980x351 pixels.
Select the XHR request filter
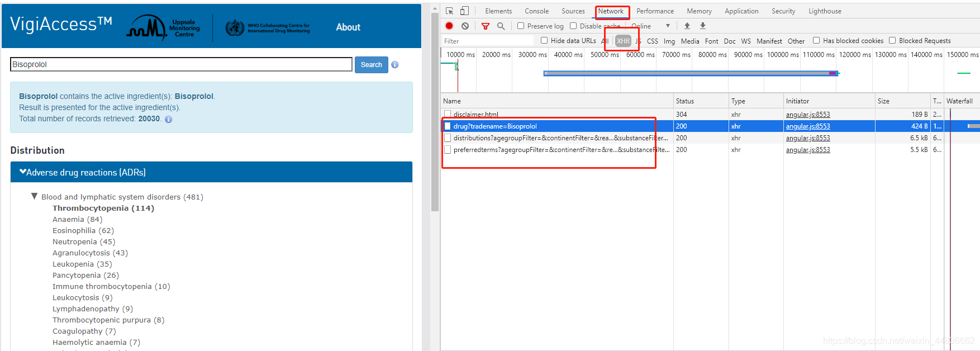click(623, 41)
